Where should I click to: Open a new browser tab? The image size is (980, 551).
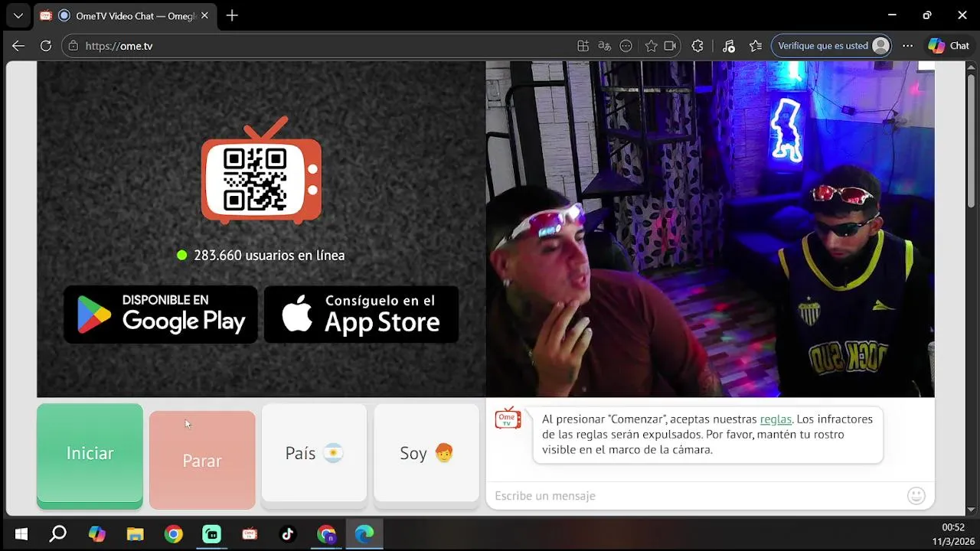coord(232,15)
